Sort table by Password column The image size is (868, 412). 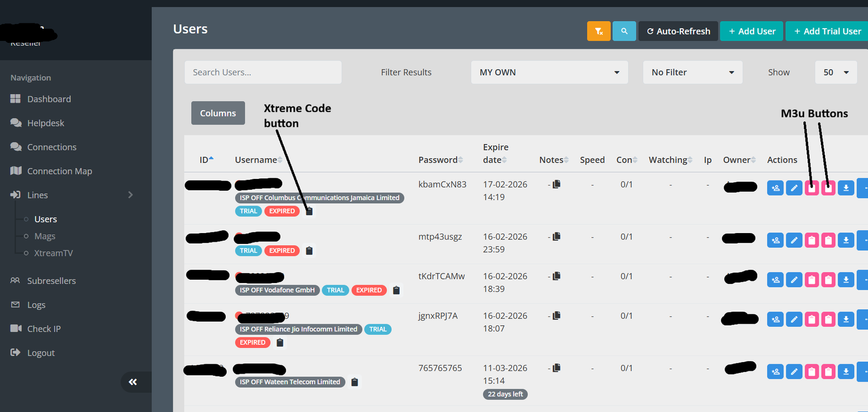coord(441,160)
